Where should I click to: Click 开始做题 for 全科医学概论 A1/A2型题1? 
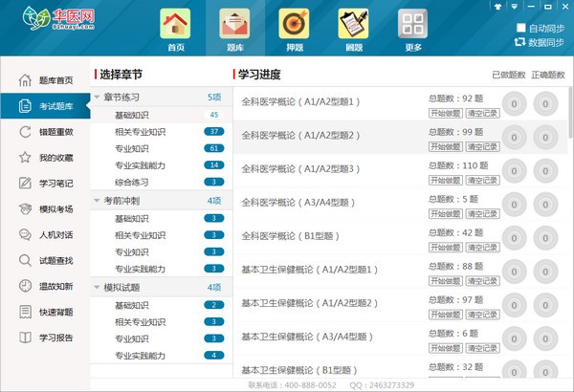(446, 113)
